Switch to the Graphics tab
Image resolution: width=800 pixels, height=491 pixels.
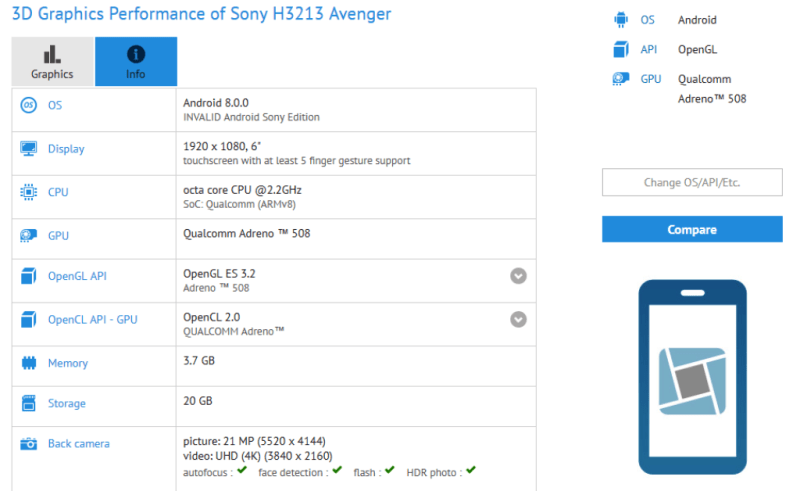coord(53,61)
